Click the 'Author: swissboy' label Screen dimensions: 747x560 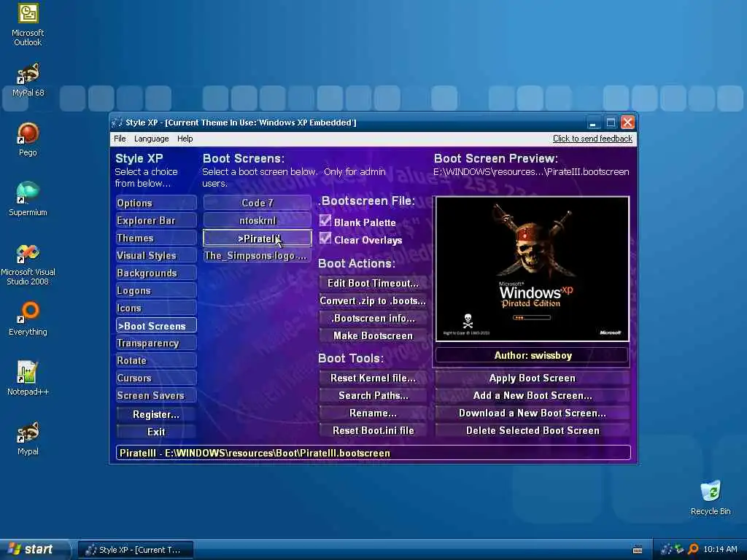click(532, 355)
